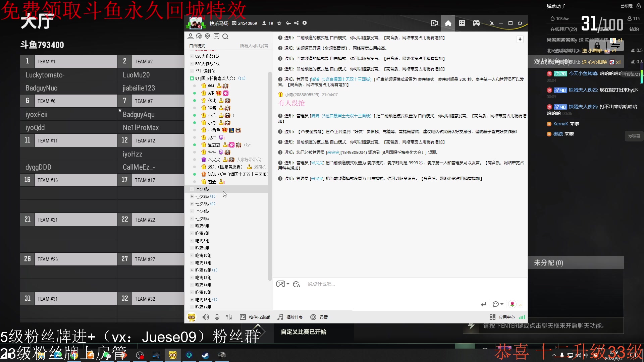644x362 pixels.
Task: Click the 发弹幕 button
Action: click(x=634, y=136)
